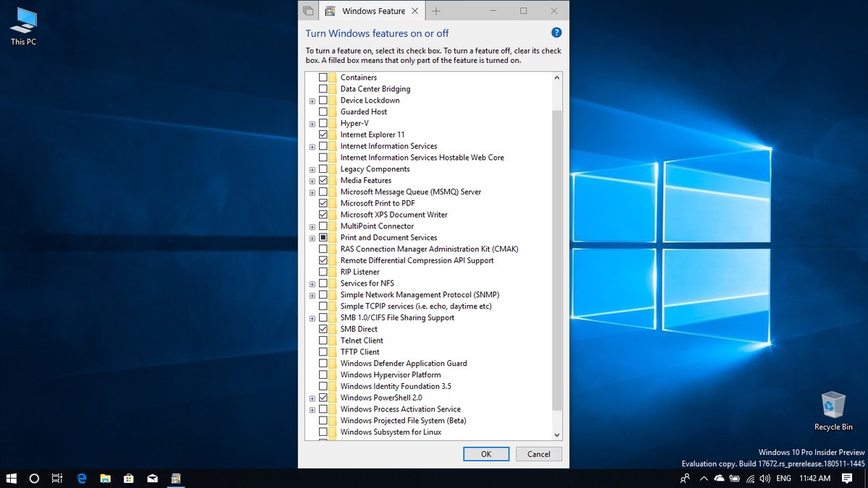Open the blue Help icon in the dialog
The width and height of the screenshot is (868, 488).
pos(556,33)
